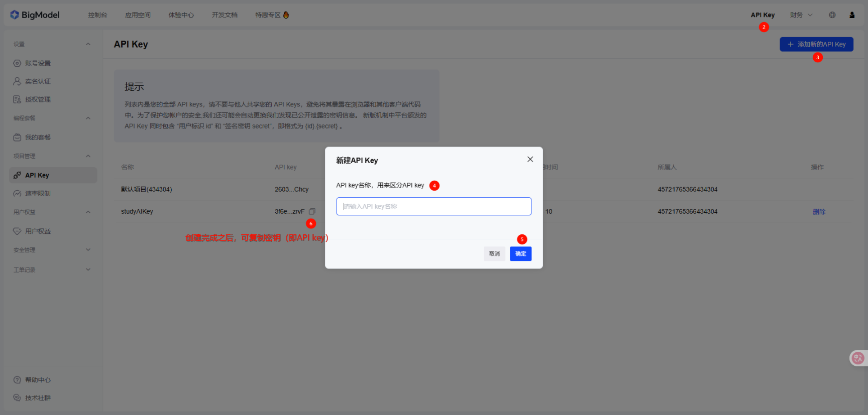
Task: Click the 我的套餐 package icon
Action: [x=17, y=137]
